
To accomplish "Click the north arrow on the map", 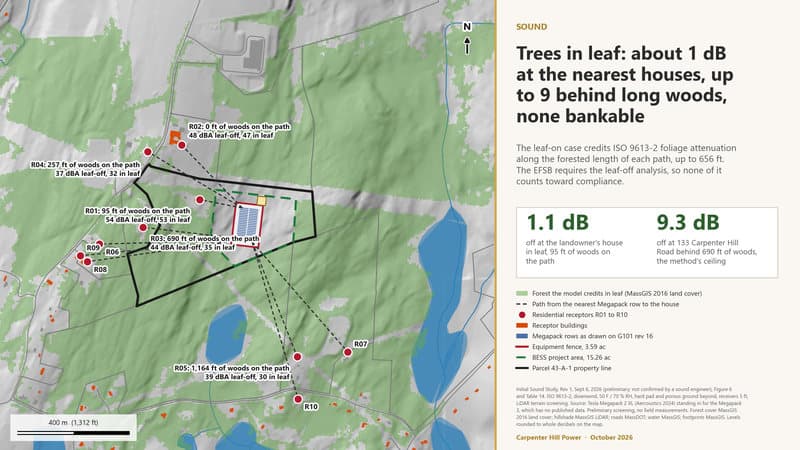I will [467, 38].
